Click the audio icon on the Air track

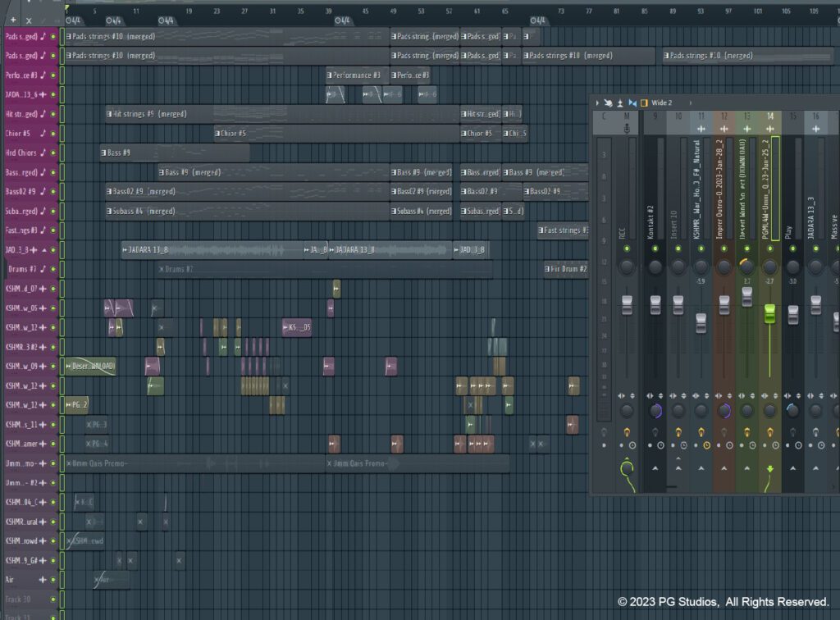pyautogui.click(x=43, y=579)
